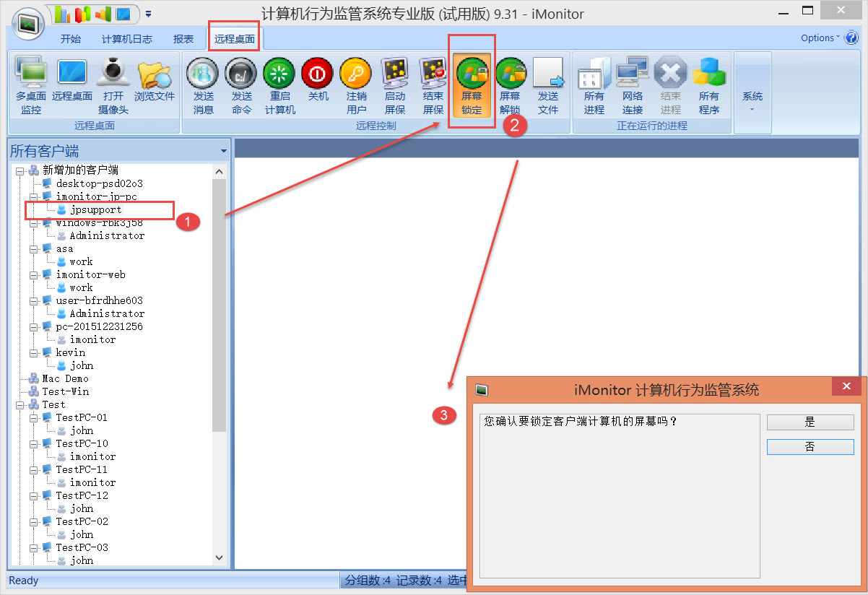Collapse the asa computer node

33,248
